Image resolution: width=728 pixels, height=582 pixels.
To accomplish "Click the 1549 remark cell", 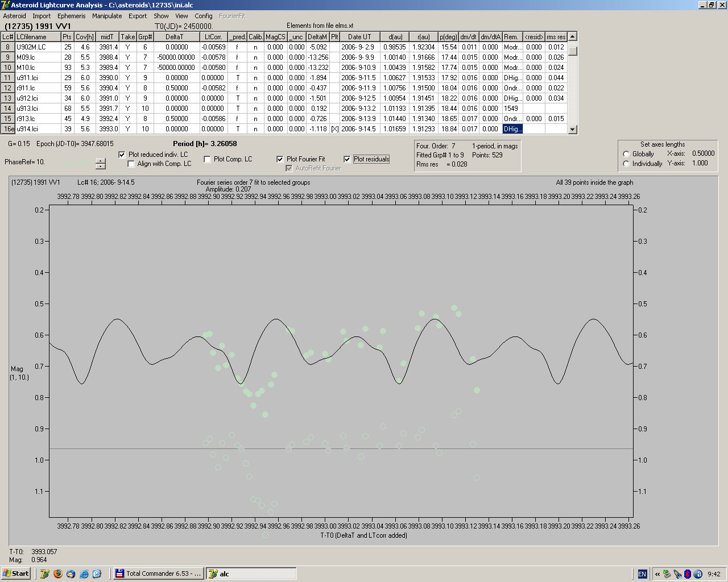I will 512,109.
